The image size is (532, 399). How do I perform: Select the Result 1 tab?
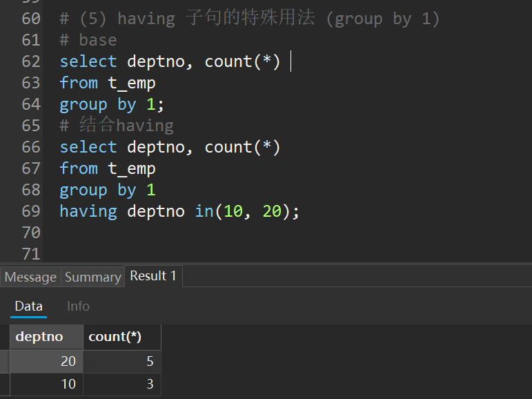(x=153, y=276)
